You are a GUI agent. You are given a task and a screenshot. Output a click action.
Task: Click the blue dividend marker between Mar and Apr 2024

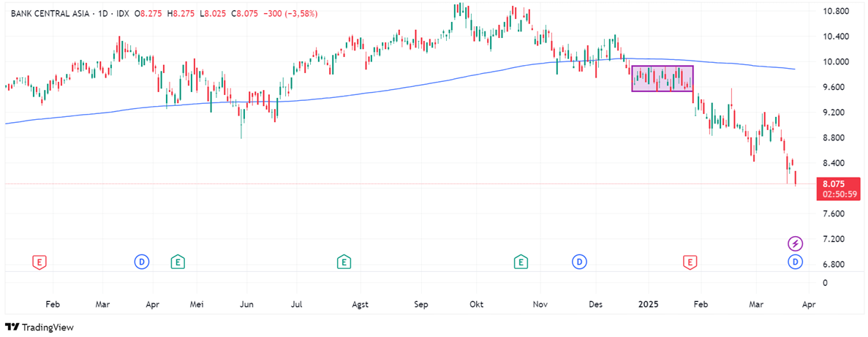[142, 261]
